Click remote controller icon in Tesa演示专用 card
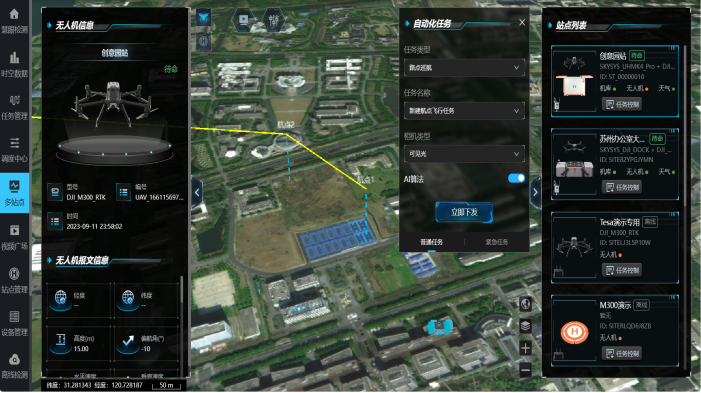Image resolution: width=701 pixels, height=393 pixels. [558, 271]
